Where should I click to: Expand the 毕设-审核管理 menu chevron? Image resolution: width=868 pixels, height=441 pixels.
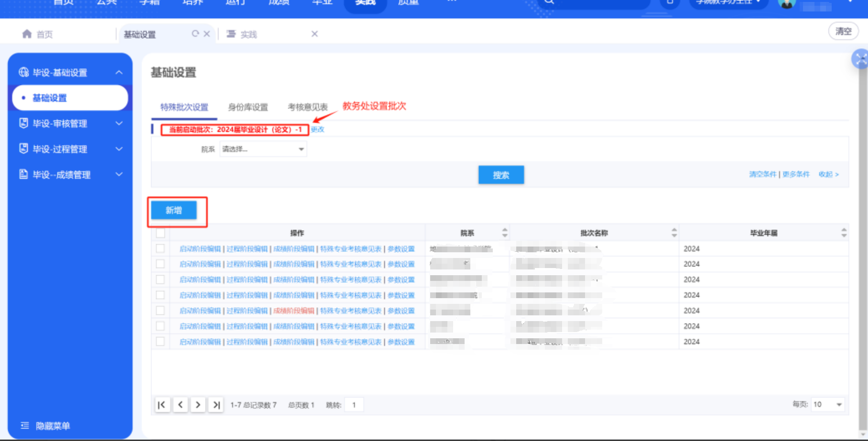click(x=119, y=123)
